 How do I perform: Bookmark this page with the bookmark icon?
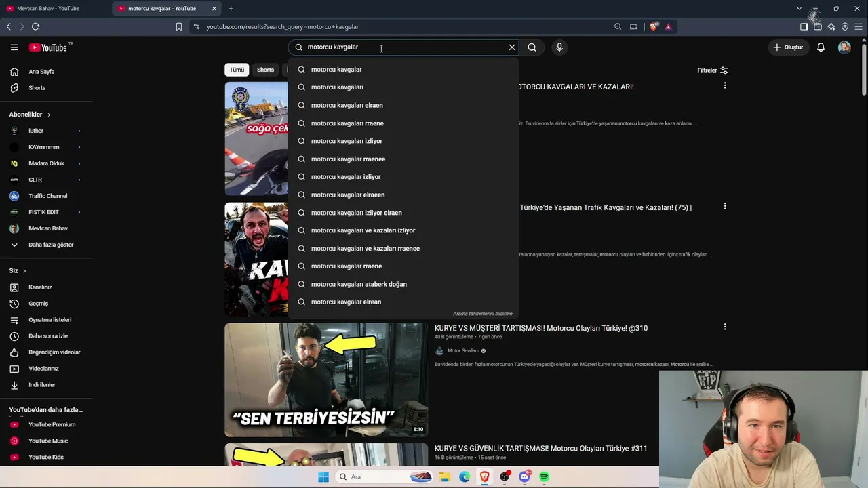tap(179, 26)
